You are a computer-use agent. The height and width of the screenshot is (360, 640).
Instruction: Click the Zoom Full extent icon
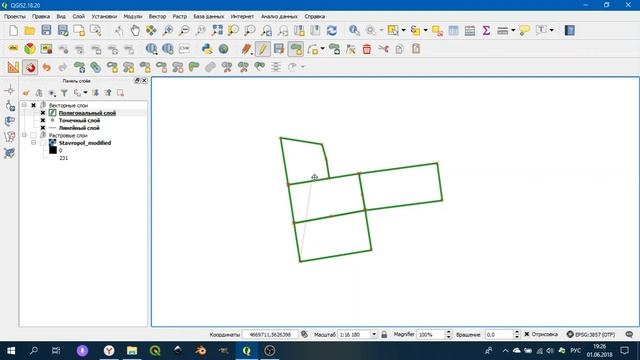tap(217, 30)
